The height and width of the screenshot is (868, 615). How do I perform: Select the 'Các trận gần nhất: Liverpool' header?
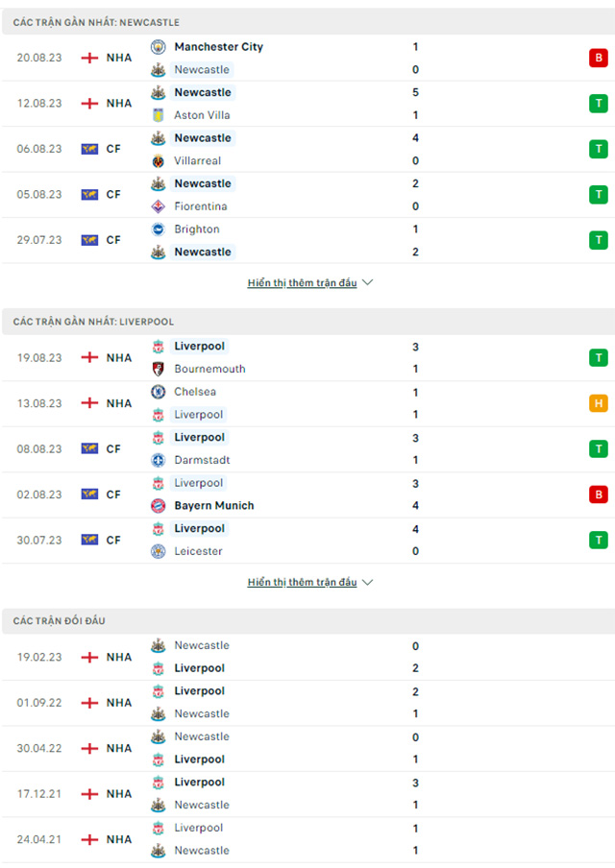point(93,322)
